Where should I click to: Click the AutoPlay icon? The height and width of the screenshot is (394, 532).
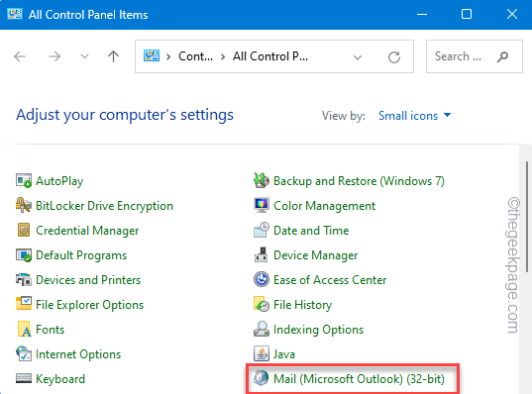pyautogui.click(x=24, y=181)
